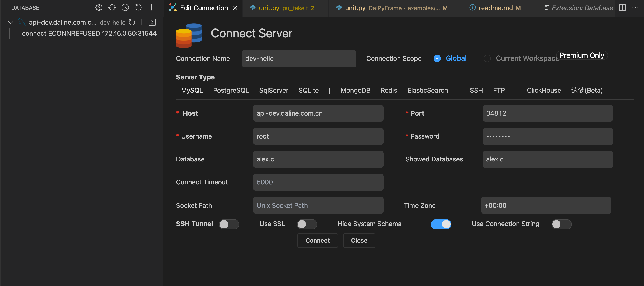
Task: Click the Server Type label
Action: (x=195, y=77)
